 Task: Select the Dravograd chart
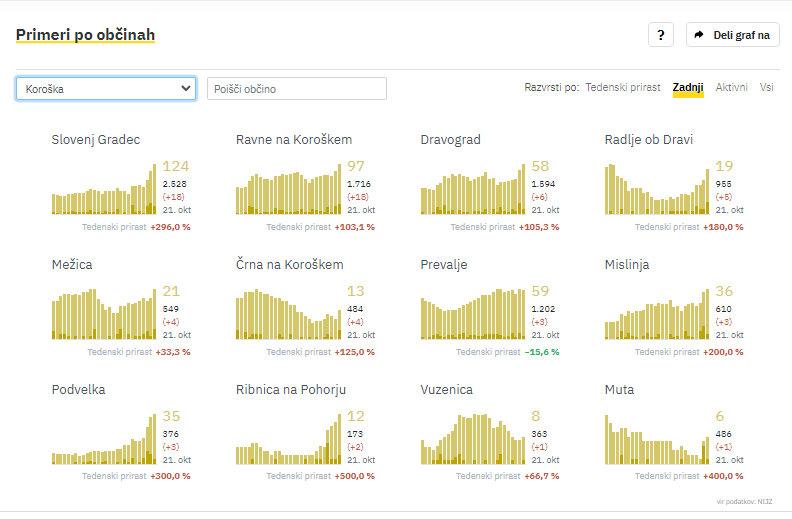tap(472, 190)
